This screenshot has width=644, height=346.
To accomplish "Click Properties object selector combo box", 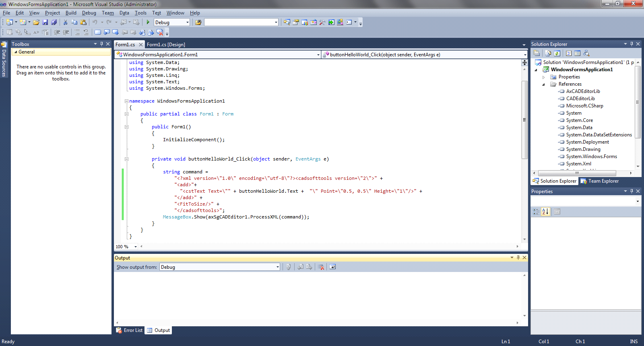I will click(586, 201).
